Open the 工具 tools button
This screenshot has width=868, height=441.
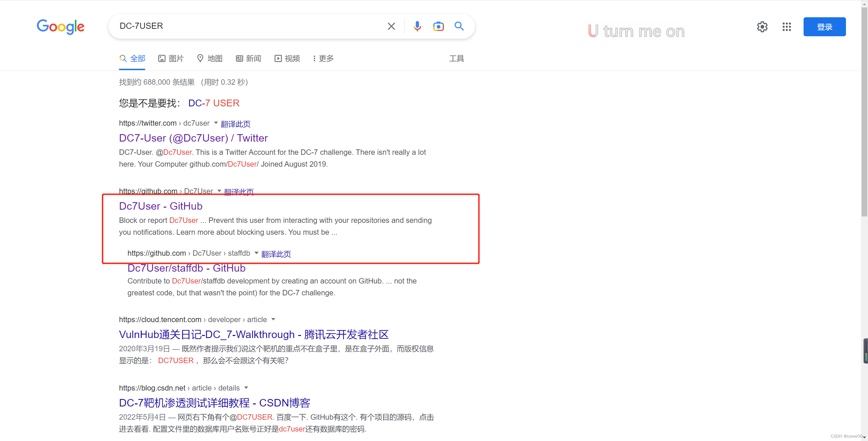click(x=456, y=59)
